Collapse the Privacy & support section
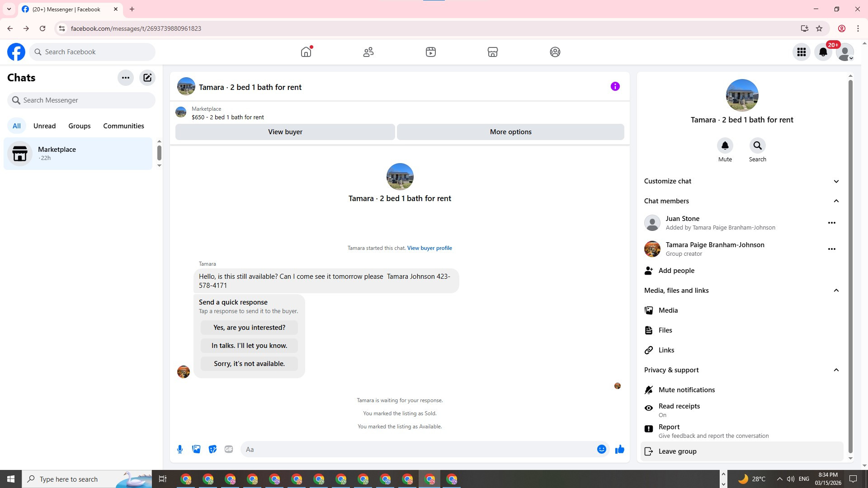Image resolution: width=868 pixels, height=488 pixels. [x=742, y=370]
